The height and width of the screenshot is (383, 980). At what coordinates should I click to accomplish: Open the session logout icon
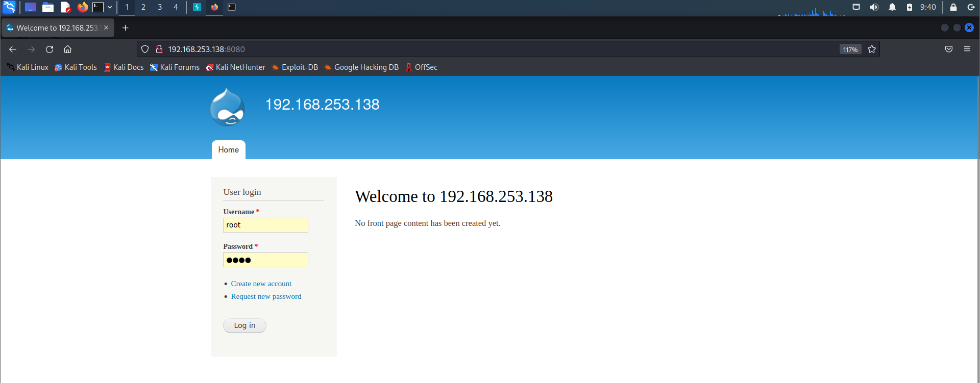tap(971, 7)
